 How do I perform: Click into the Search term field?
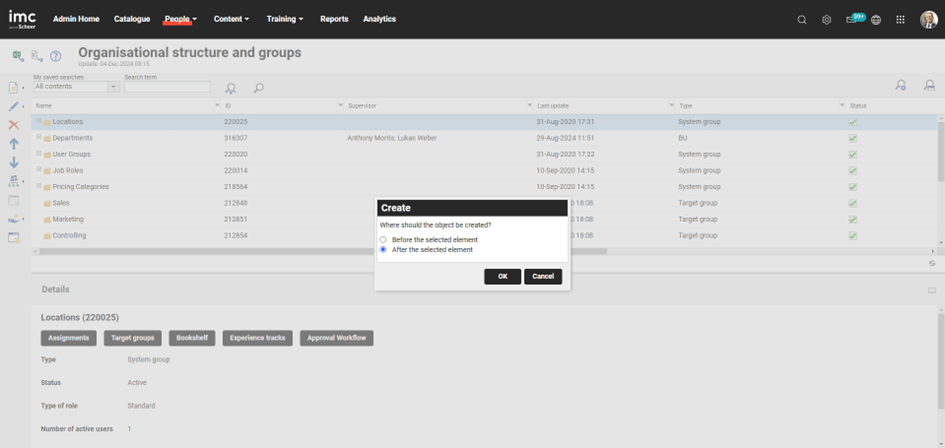point(167,87)
